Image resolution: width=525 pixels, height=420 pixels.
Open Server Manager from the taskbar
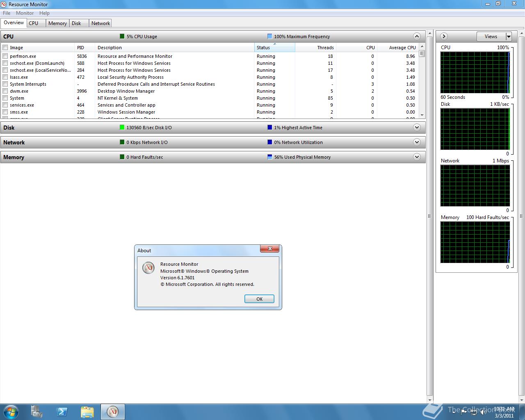click(x=37, y=411)
